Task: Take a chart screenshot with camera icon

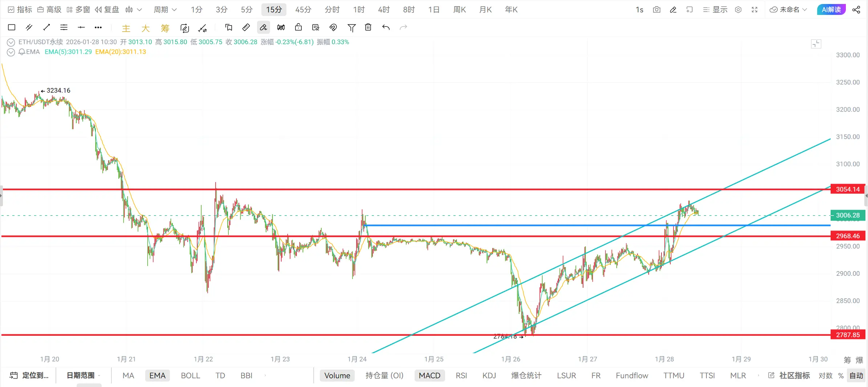Action: pos(657,9)
